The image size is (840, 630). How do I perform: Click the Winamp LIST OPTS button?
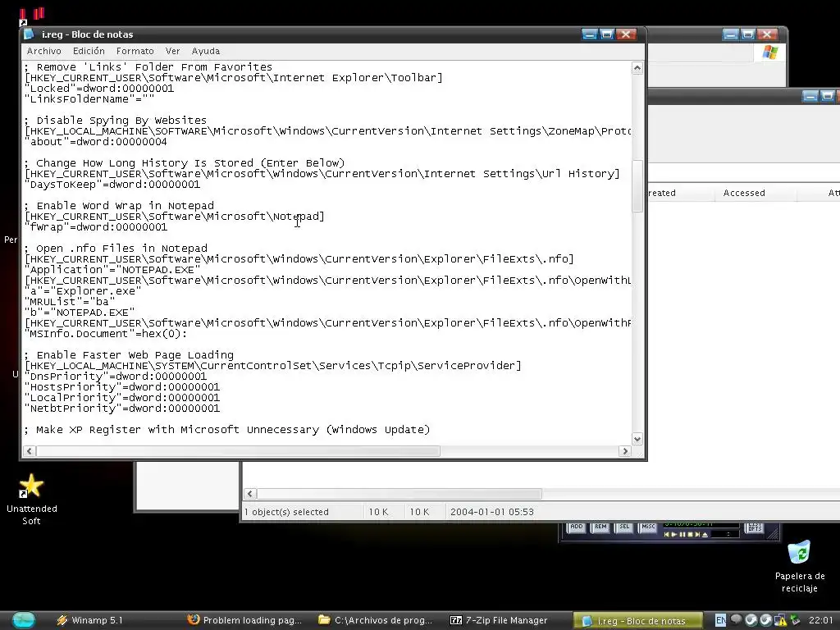click(x=755, y=527)
